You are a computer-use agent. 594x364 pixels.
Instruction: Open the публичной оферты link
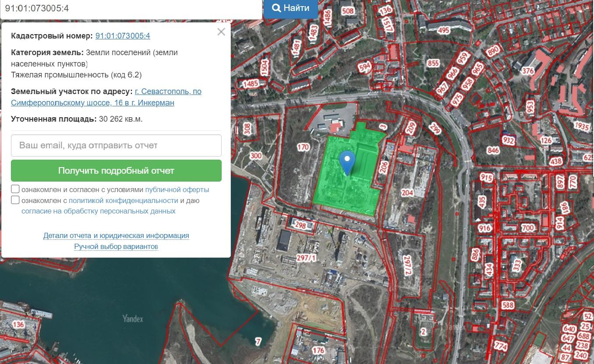177,190
